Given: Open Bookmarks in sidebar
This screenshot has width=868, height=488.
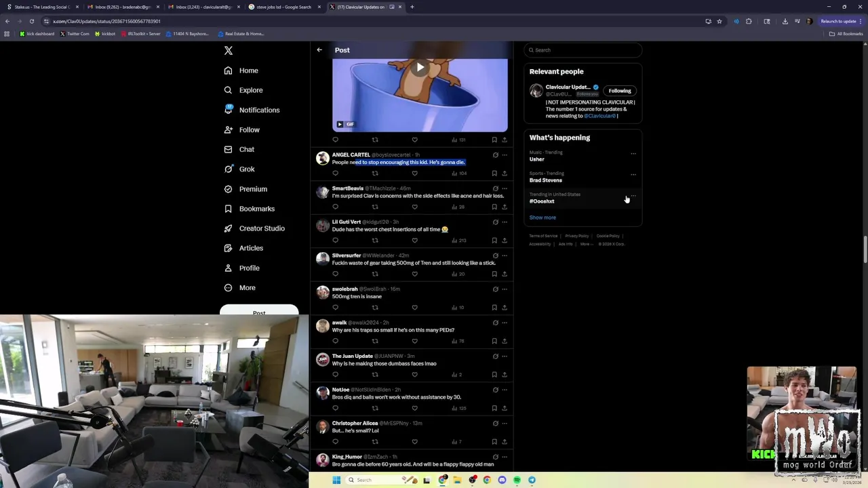Looking at the screenshot, I should 249,209.
